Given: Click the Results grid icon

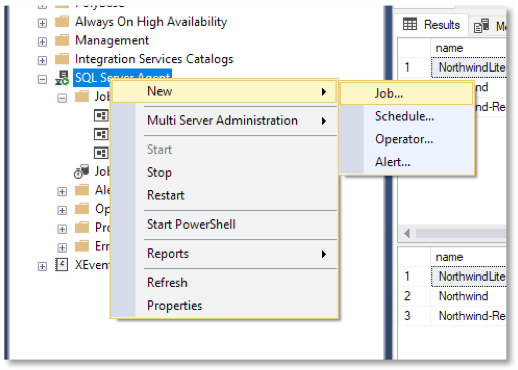Looking at the screenshot, I should (410, 24).
